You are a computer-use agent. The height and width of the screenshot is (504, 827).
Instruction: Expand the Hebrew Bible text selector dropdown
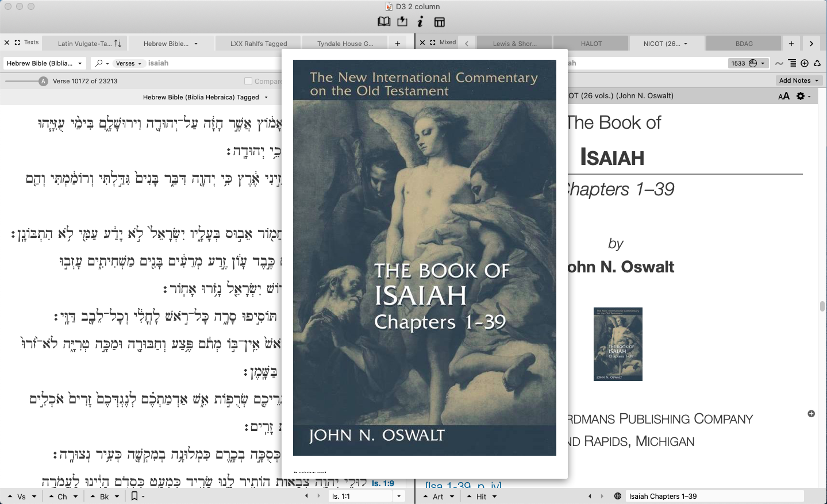pyautogui.click(x=45, y=63)
